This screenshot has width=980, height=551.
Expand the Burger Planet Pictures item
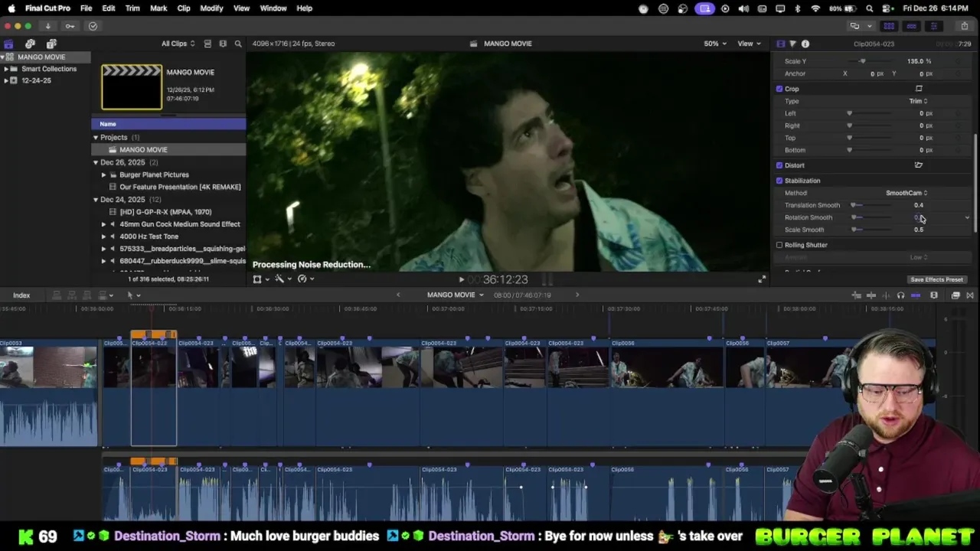(x=103, y=174)
